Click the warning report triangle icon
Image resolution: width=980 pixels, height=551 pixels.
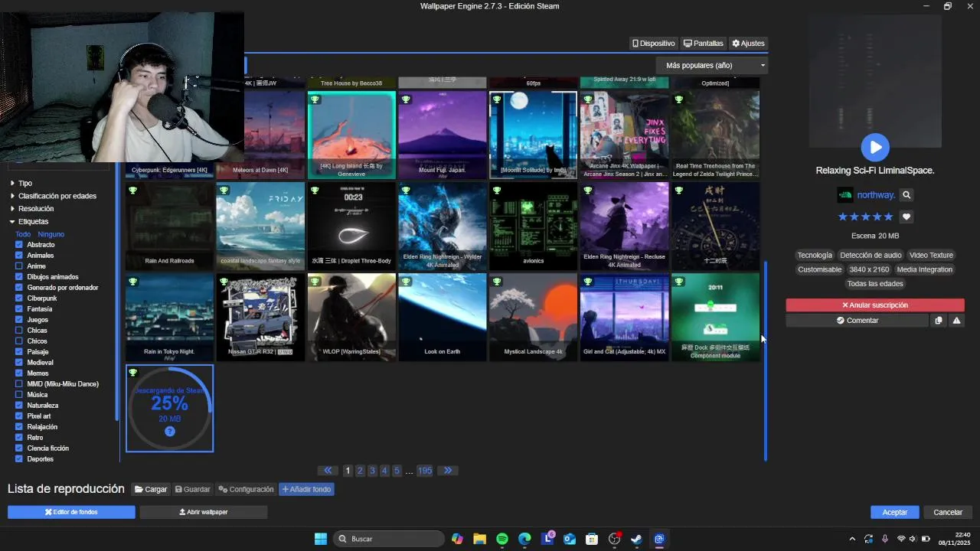[x=956, y=321]
